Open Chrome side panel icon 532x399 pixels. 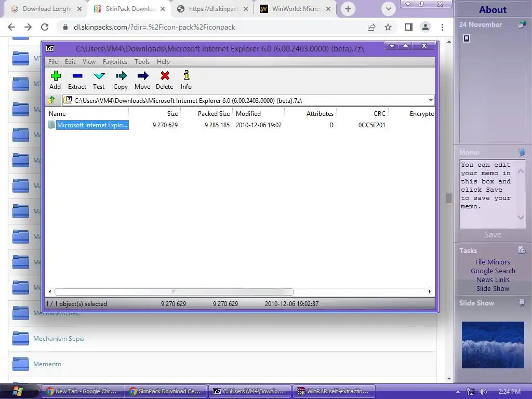(x=409, y=27)
